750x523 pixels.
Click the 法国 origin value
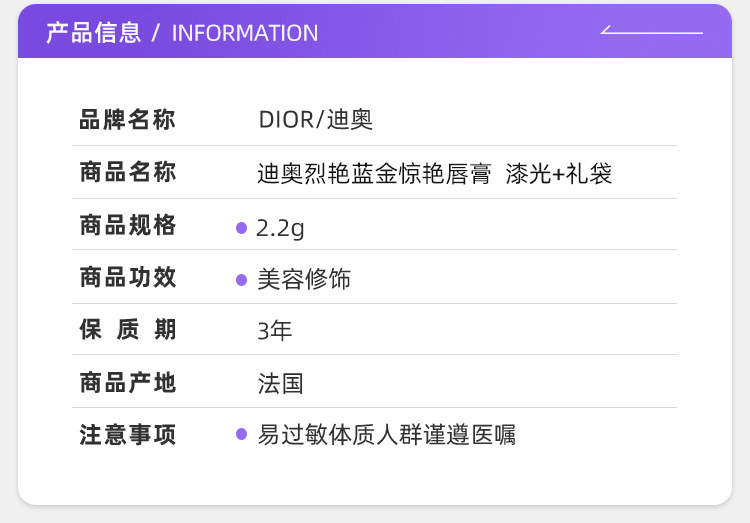tap(280, 383)
